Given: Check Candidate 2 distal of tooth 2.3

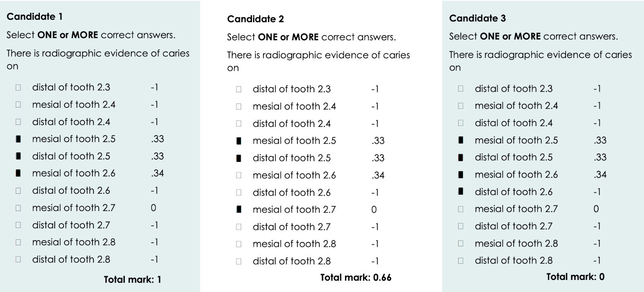Looking at the screenshot, I should coord(239,89).
